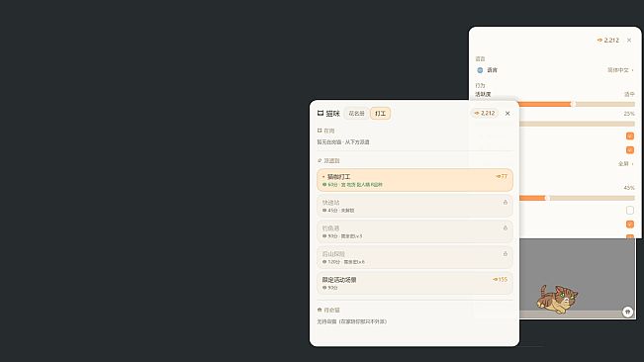The image size is (644, 362).
Task: Click the 待命猫 section header icon
Action: coord(320,310)
